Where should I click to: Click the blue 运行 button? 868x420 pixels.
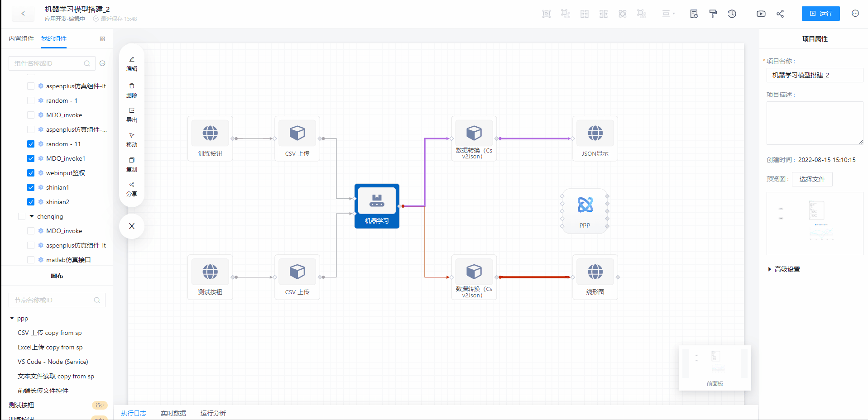tap(820, 14)
